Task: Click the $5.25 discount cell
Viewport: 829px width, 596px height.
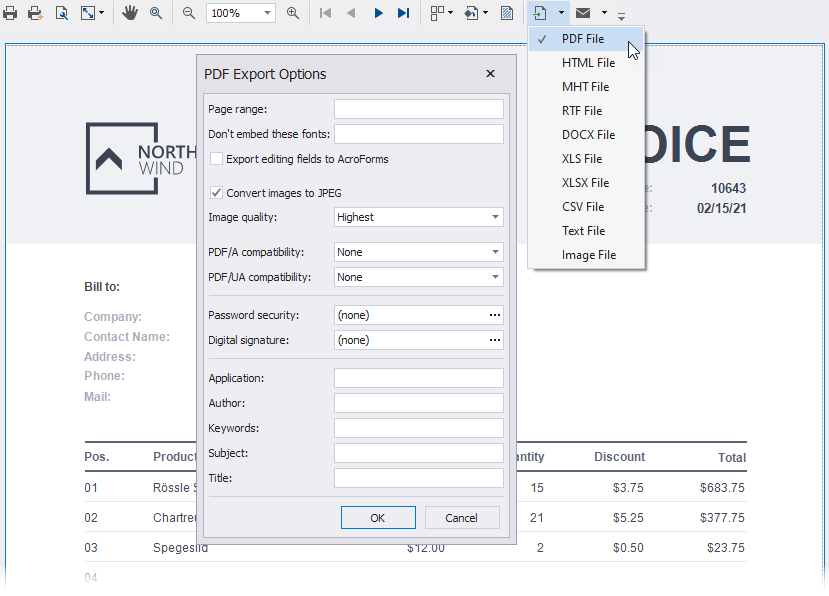Action: click(x=628, y=518)
